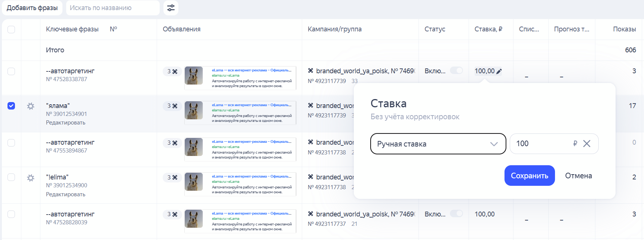
Task: Click impressions value 17 in "ялама" row
Action: (x=632, y=106)
